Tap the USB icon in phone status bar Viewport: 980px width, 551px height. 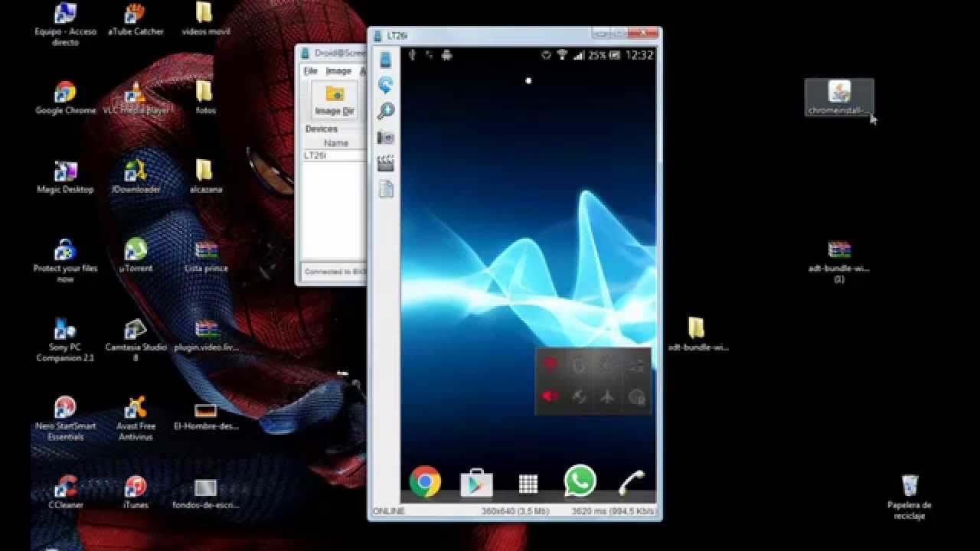(412, 55)
